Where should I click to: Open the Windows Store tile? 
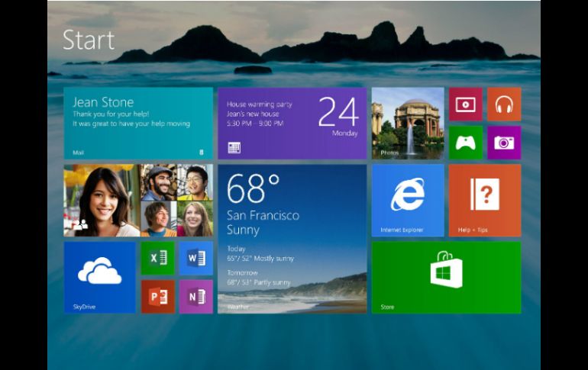(x=446, y=277)
